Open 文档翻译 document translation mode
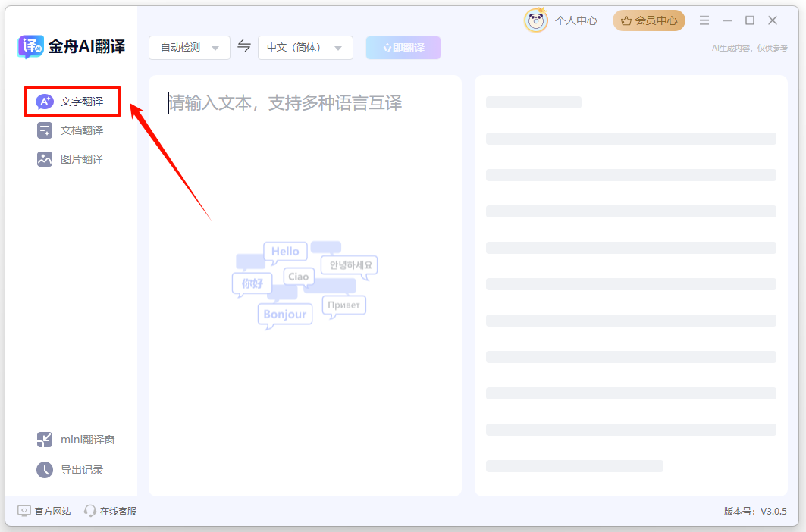 [x=71, y=130]
